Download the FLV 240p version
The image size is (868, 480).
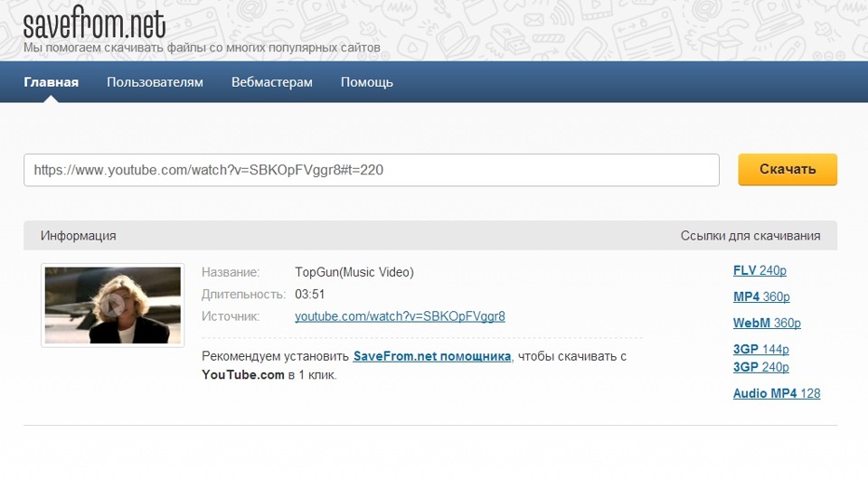[759, 270]
